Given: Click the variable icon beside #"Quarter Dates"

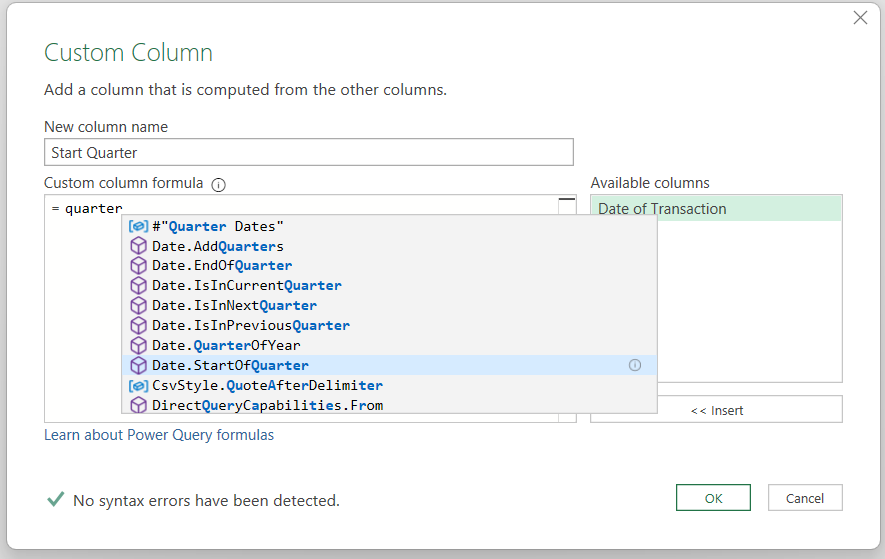Looking at the screenshot, I should tap(138, 226).
